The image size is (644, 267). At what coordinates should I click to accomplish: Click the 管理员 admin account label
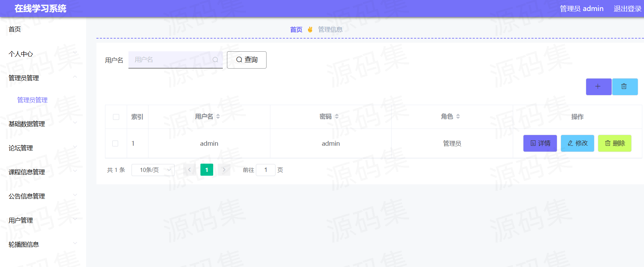tap(582, 9)
